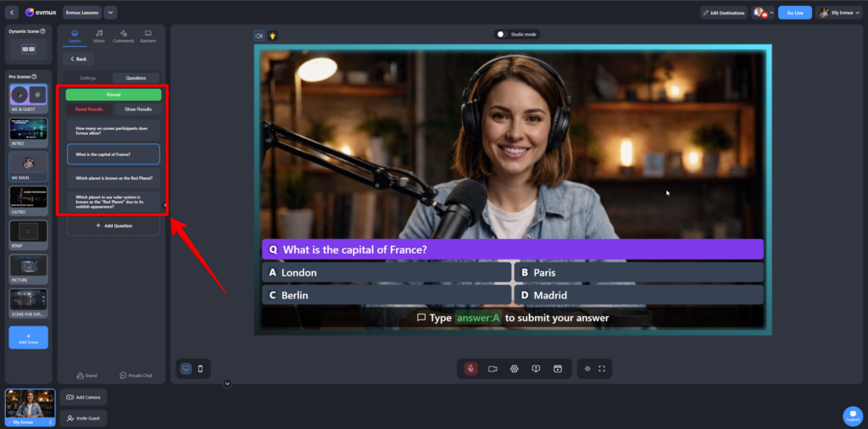Click the lightbulb icon above the preview

273,36
